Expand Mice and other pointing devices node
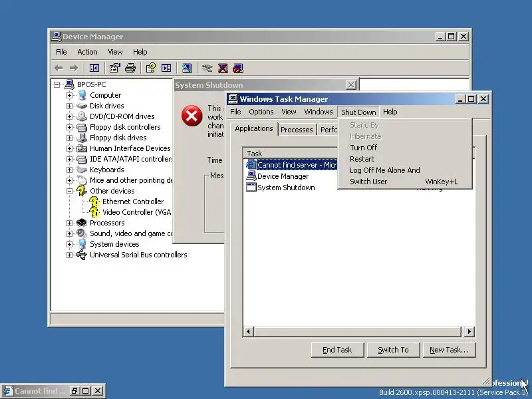Image resolution: width=532 pixels, height=399 pixels. (70, 180)
